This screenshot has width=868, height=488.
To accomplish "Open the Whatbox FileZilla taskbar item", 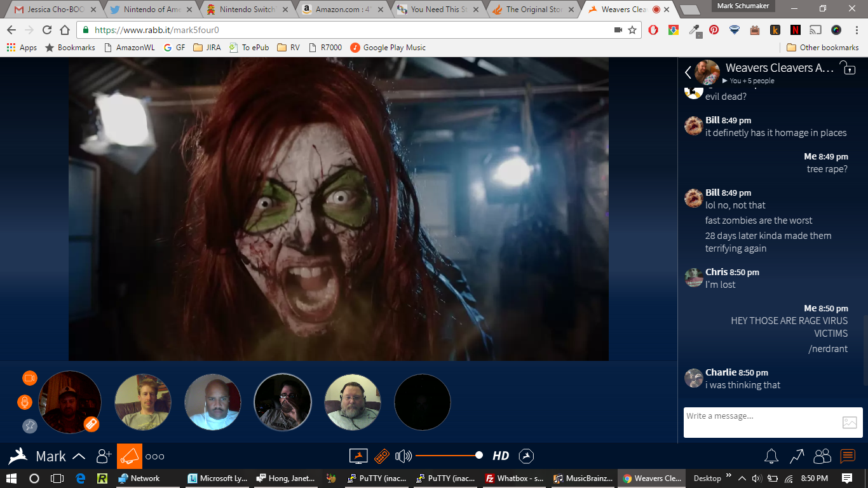I will point(513,478).
